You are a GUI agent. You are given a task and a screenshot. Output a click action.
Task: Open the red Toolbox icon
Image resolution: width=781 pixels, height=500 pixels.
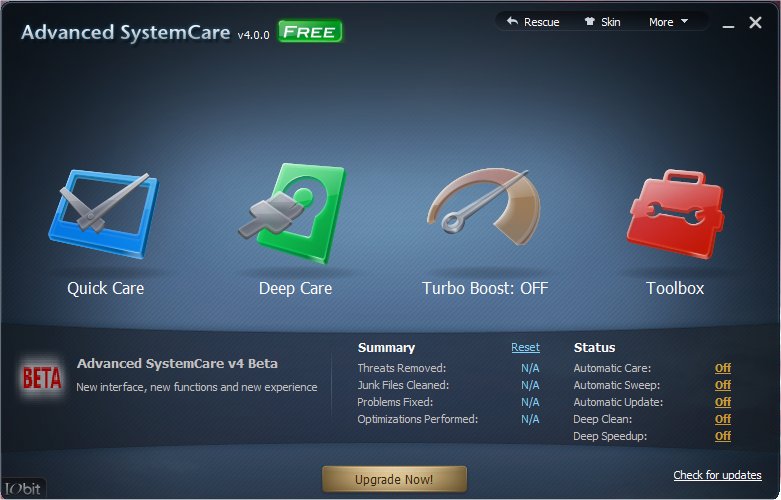tap(675, 214)
